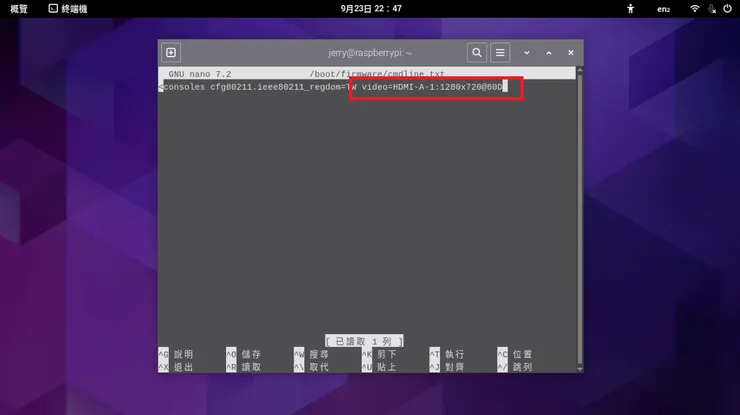Click the jerry@raspberrypi title bar
The height and width of the screenshot is (415, 740).
[x=370, y=53]
